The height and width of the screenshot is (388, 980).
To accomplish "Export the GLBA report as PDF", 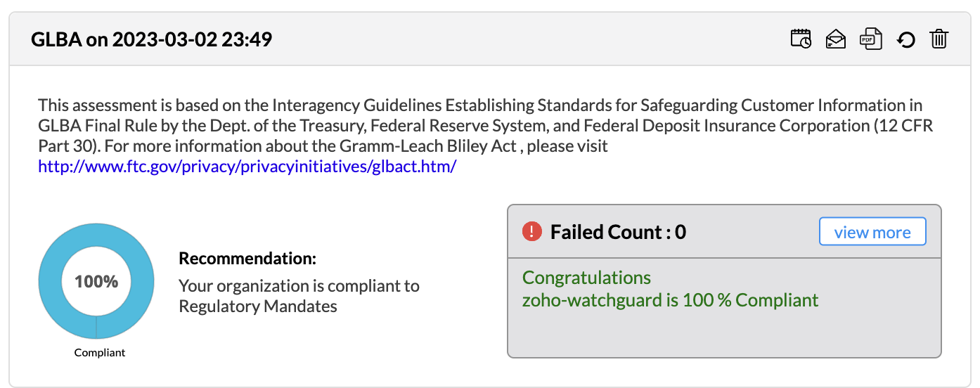I will click(x=871, y=39).
